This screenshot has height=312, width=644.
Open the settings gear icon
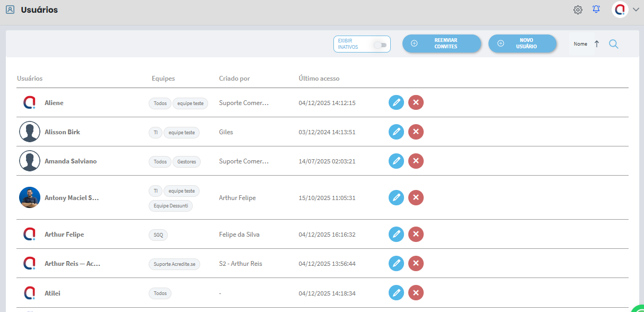point(578,10)
